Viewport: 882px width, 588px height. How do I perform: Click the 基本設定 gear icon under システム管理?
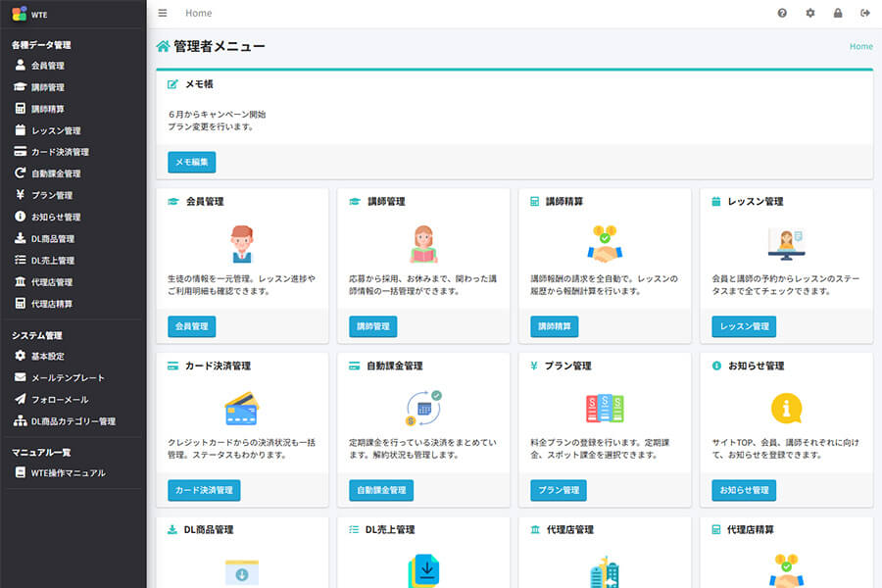click(x=22, y=357)
